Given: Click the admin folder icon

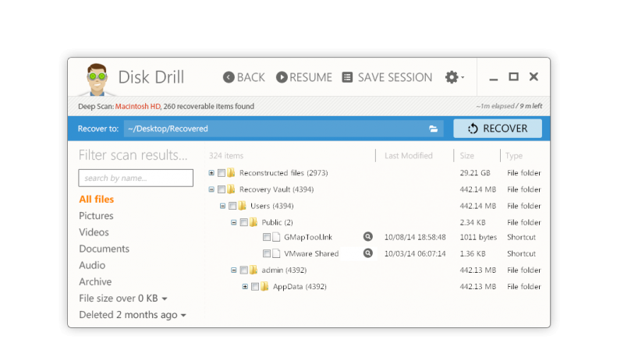Looking at the screenshot, I should click(253, 270).
